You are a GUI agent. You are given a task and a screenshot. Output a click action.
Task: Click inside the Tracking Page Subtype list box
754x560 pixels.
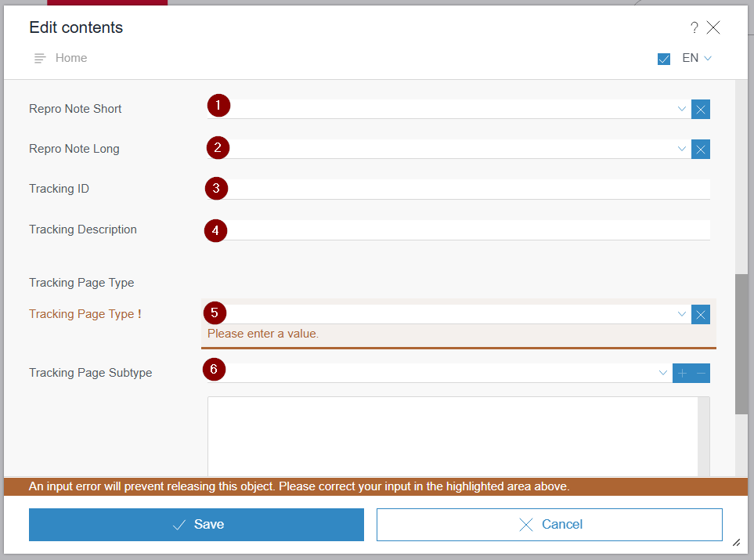[x=453, y=436]
